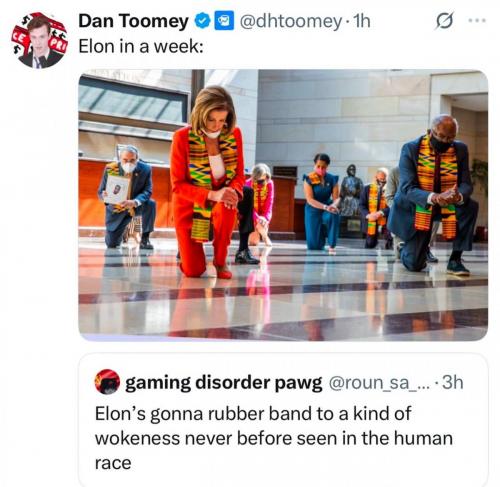Open the @roun_sa_ handle in quoted tweet

380,383
